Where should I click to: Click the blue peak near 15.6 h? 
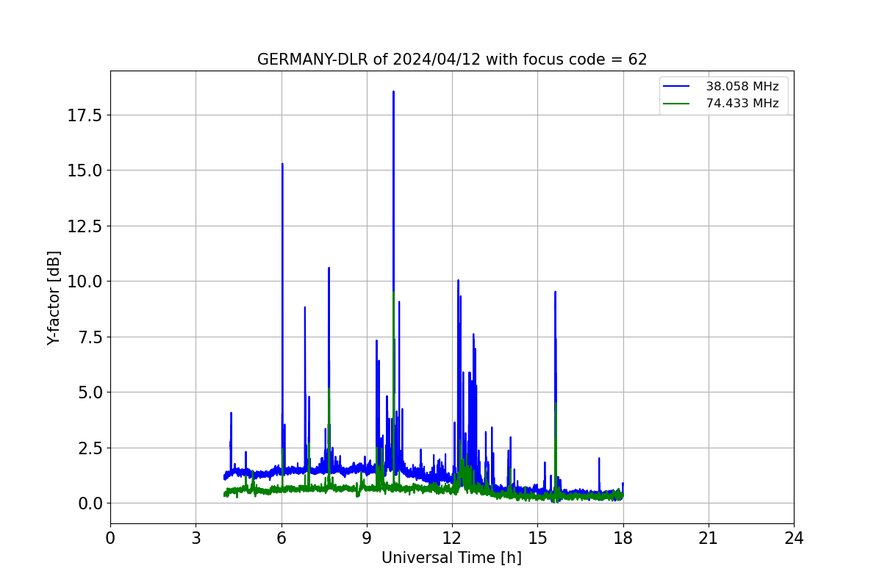555,293
